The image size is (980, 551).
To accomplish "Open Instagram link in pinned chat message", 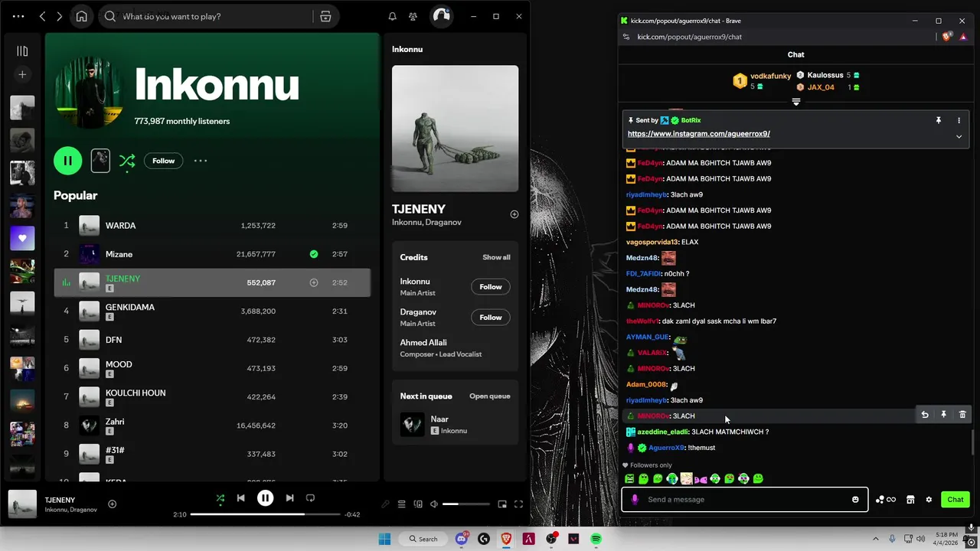I will 698,134.
